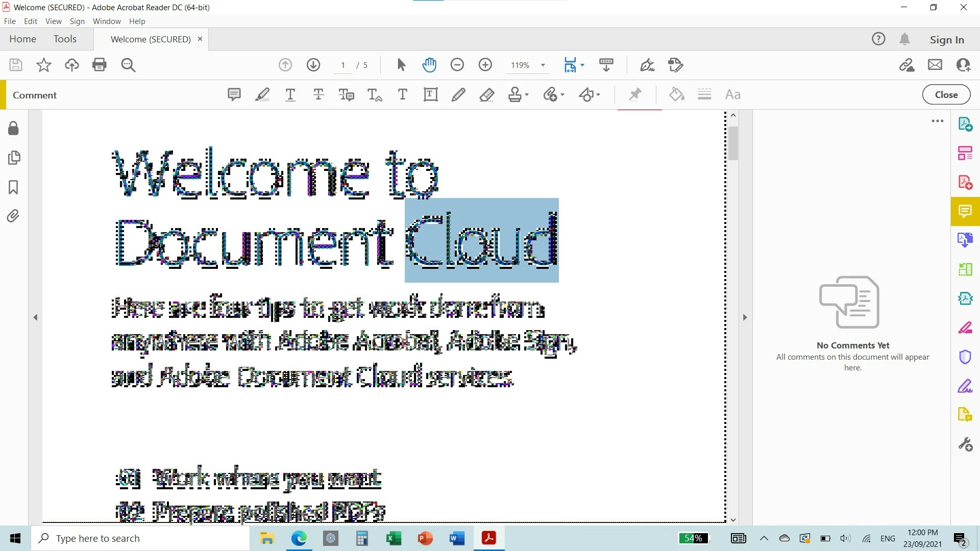Switch to the hand pan tool
The image size is (980, 551).
coord(429,65)
